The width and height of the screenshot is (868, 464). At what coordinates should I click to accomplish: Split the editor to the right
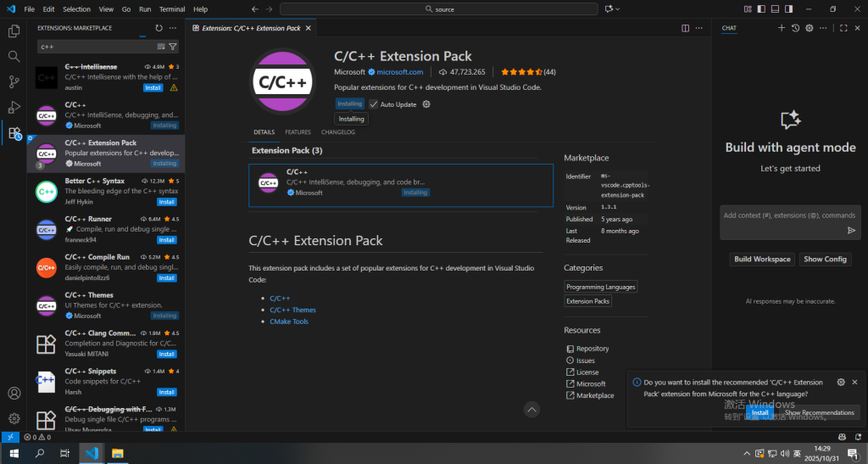pos(685,28)
